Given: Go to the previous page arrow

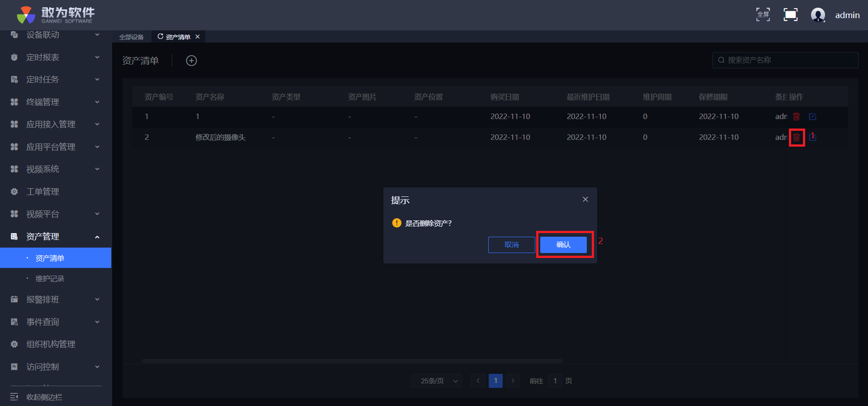Looking at the screenshot, I should tap(478, 381).
